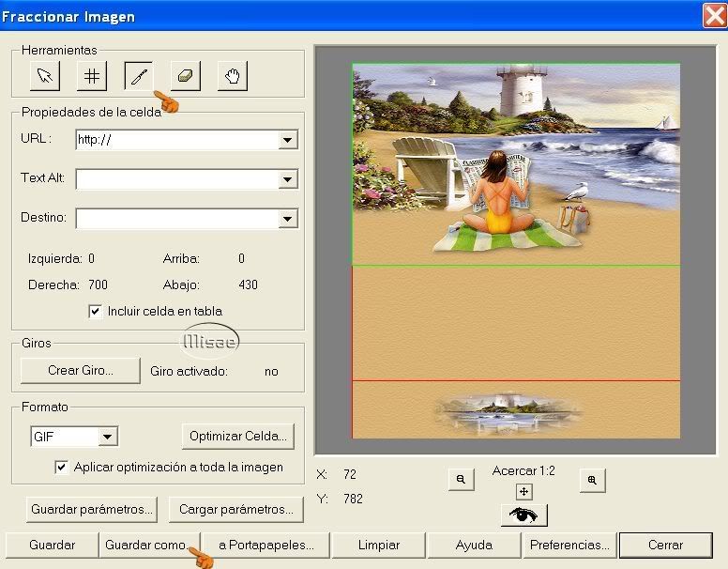Click the Crear Giro button
Screen dimensions: 728x569
(81, 371)
